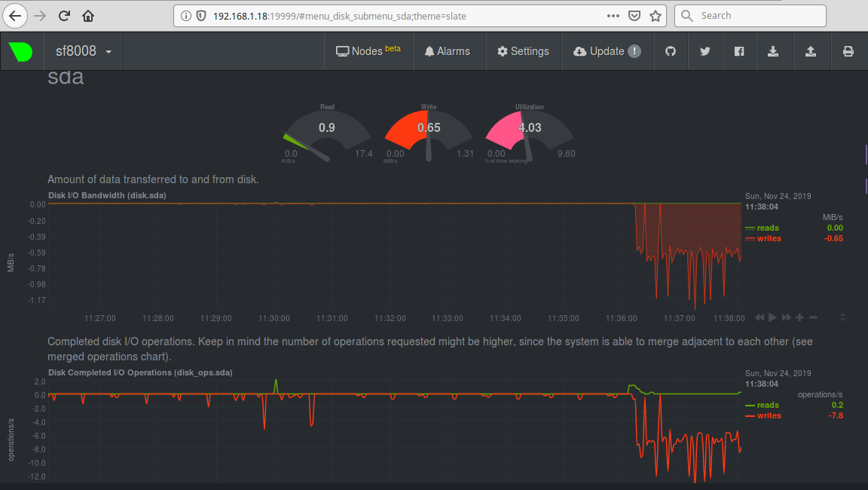
Task: Click the export snapshot download icon
Action: click(773, 51)
